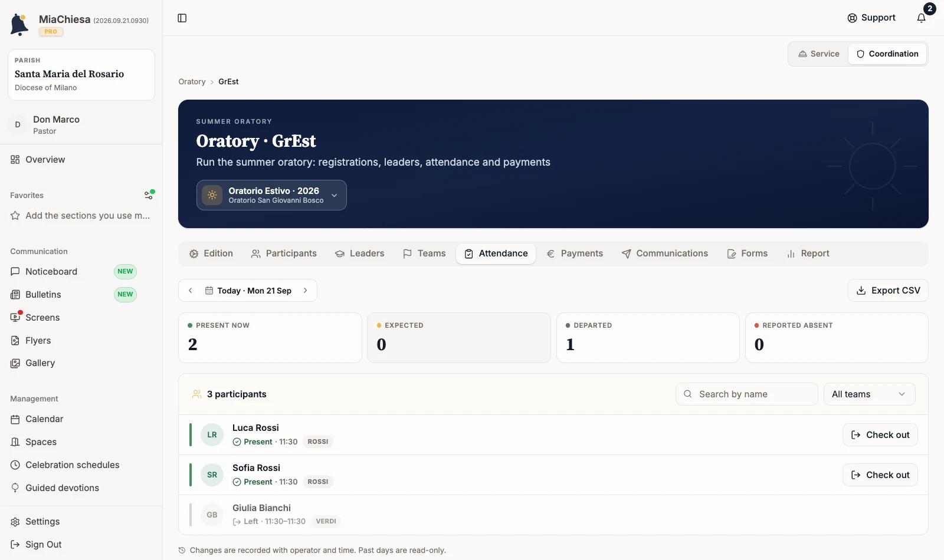Open notifications bell
The image size is (944, 560).
tap(922, 18)
